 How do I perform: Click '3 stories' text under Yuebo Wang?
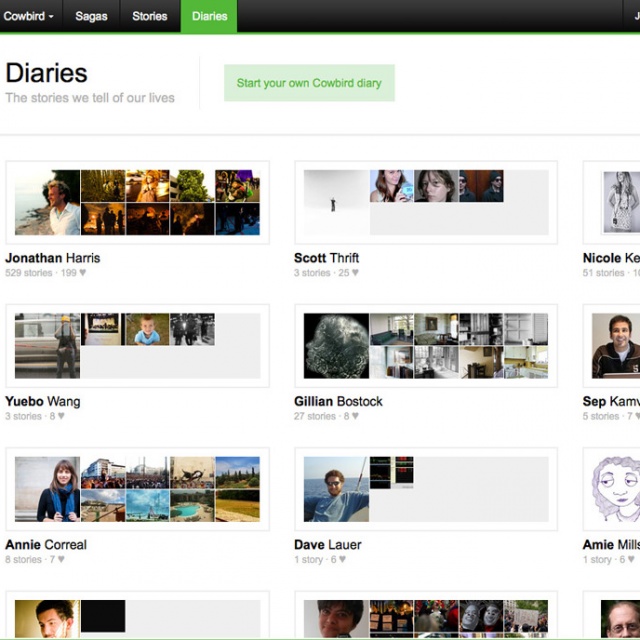tap(23, 416)
